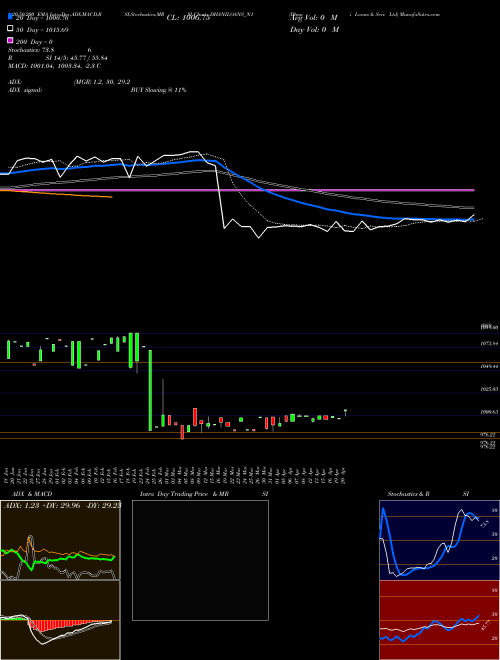
Task: Click the 'Intra Day Trading Price & MR' title
Action: (x=184, y=494)
